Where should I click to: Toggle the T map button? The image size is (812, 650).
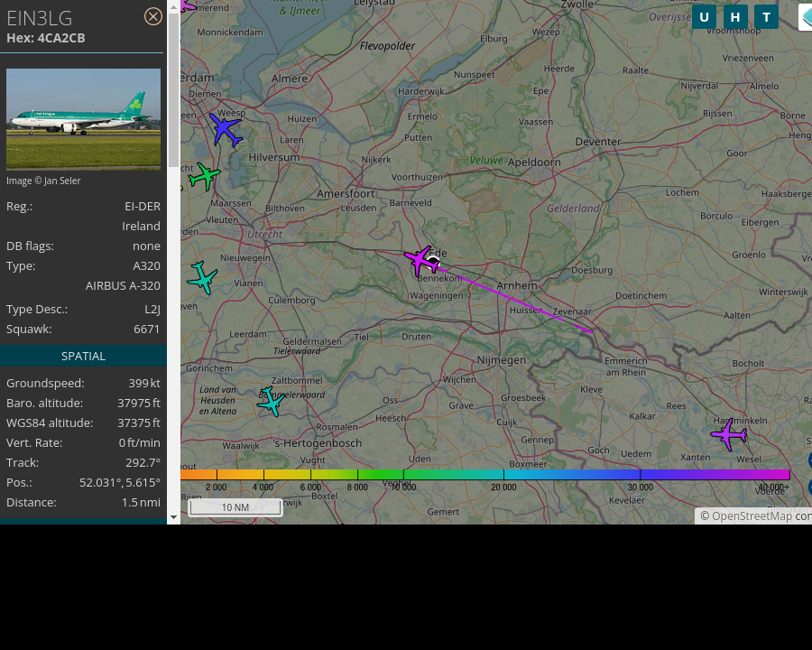[766, 17]
